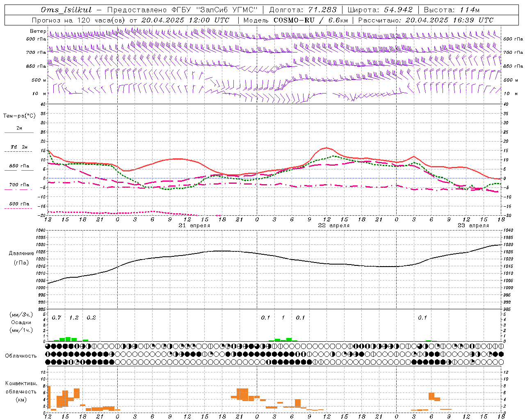Click the forecast start '20.04.2025 12:00 UTC'
Image resolution: width=525 pixels, height=420 pixels.
(185, 20)
